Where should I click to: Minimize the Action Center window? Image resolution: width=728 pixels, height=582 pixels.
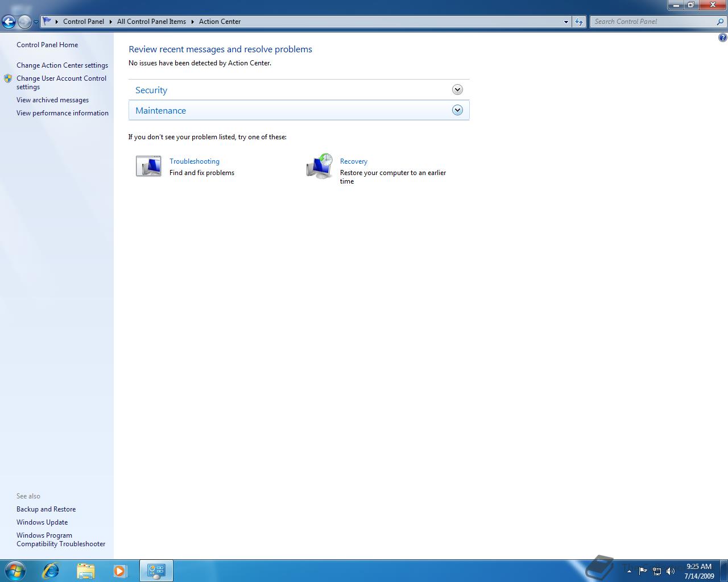(x=676, y=5)
